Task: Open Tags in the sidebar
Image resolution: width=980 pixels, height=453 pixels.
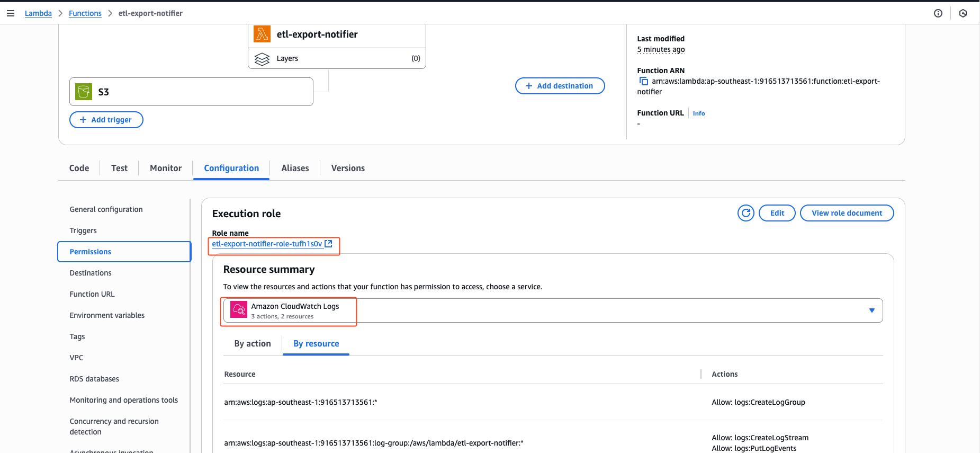Action: pyautogui.click(x=77, y=336)
